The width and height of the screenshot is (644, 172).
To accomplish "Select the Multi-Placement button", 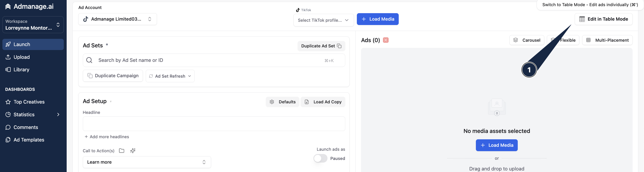I will coord(607,40).
